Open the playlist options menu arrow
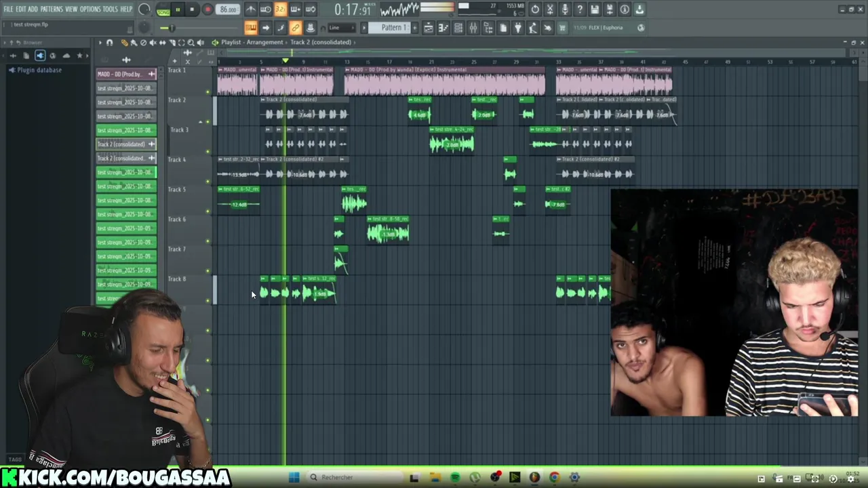The width and height of the screenshot is (868, 488). [100, 43]
